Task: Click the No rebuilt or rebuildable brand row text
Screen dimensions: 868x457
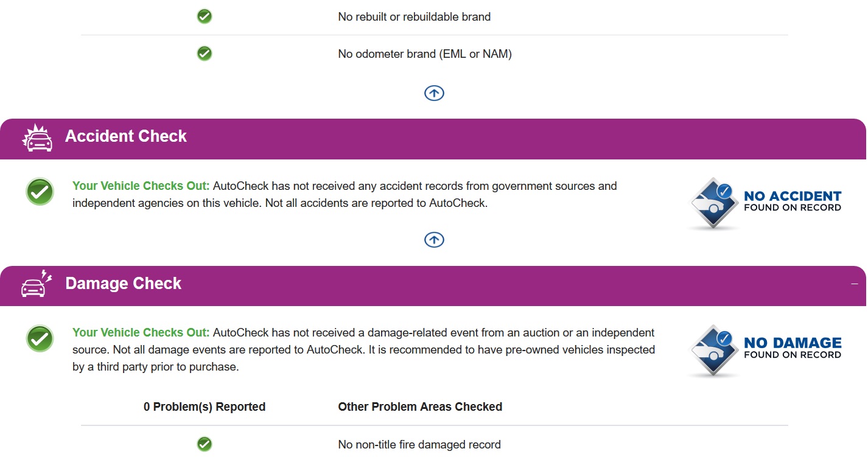Action: (x=415, y=17)
